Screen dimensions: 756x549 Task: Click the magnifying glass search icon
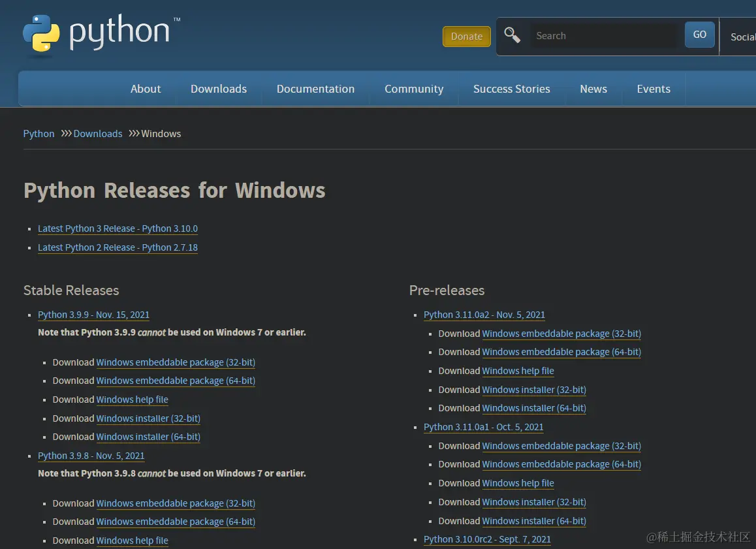[512, 35]
